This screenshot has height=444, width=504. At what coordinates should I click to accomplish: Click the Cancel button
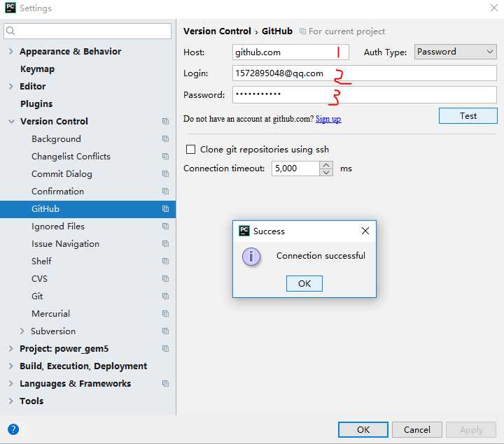point(417,429)
